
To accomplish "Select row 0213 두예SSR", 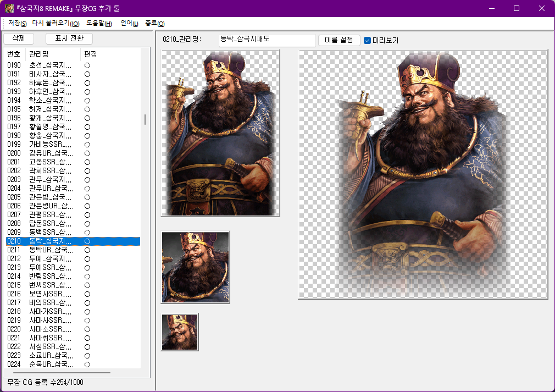I will (73, 267).
